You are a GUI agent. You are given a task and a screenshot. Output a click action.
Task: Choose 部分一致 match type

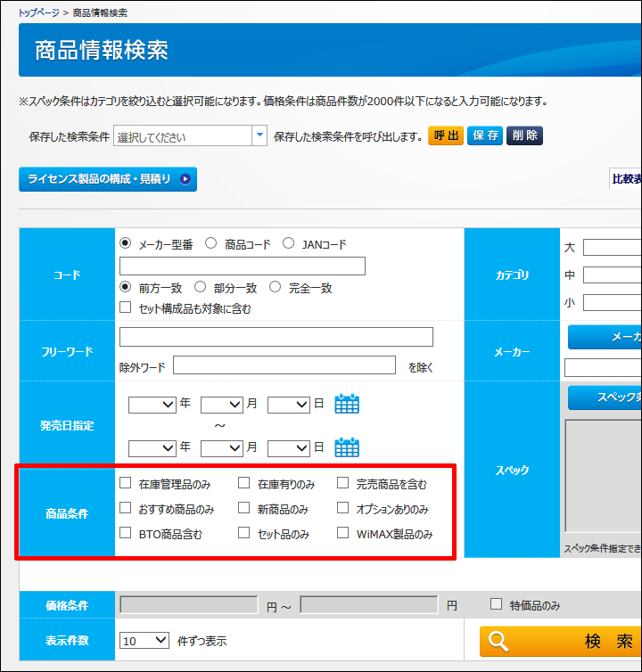point(200,287)
